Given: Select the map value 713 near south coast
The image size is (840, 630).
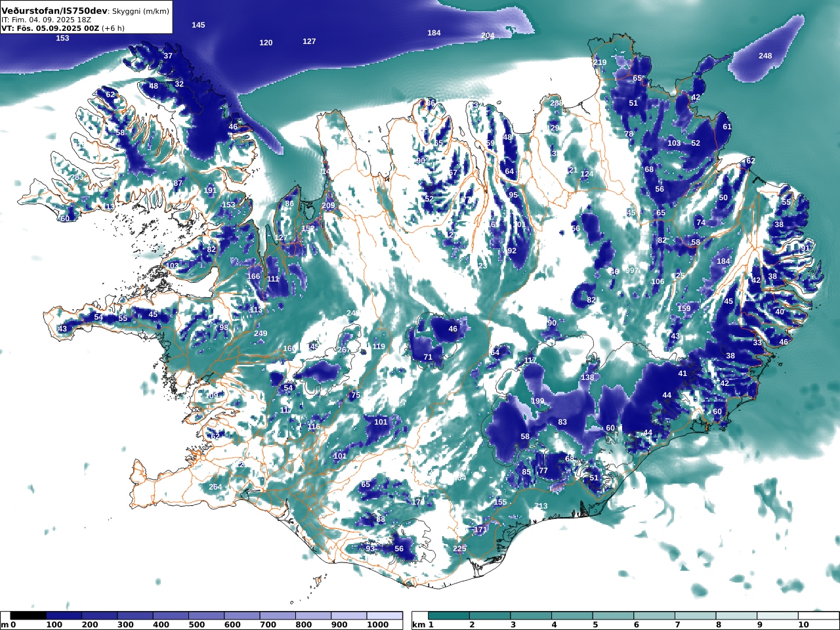Looking at the screenshot, I should pos(541,506).
